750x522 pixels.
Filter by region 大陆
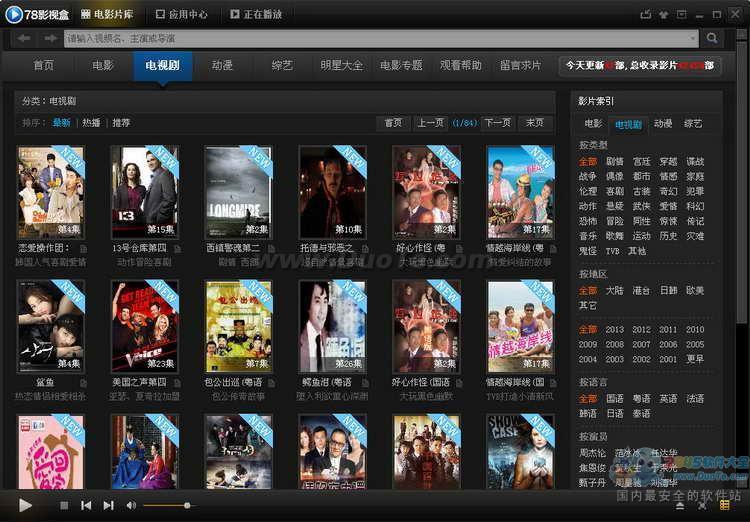[615, 290]
